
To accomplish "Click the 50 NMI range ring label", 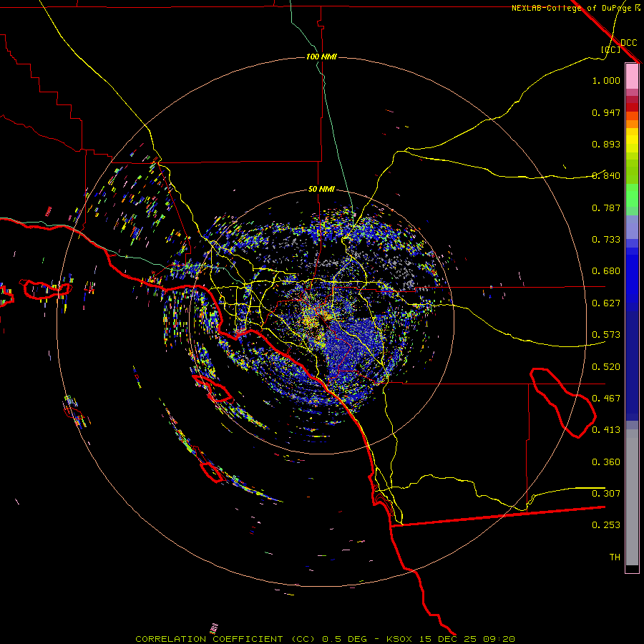I will coord(321,190).
